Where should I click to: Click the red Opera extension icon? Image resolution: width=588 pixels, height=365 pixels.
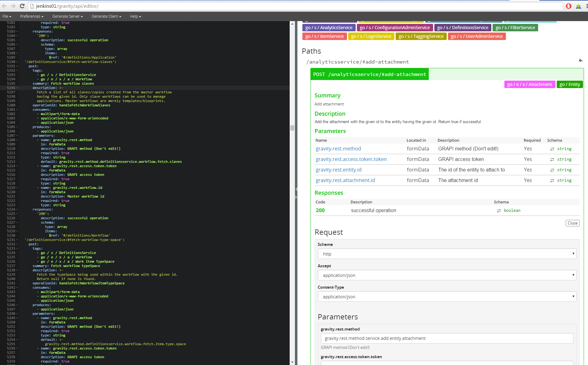tap(568, 6)
